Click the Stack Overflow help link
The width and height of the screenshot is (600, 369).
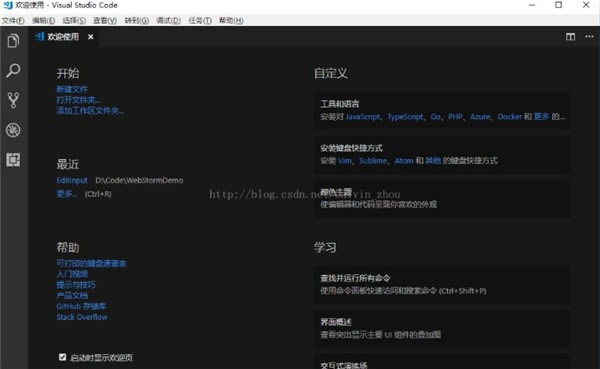pos(82,317)
